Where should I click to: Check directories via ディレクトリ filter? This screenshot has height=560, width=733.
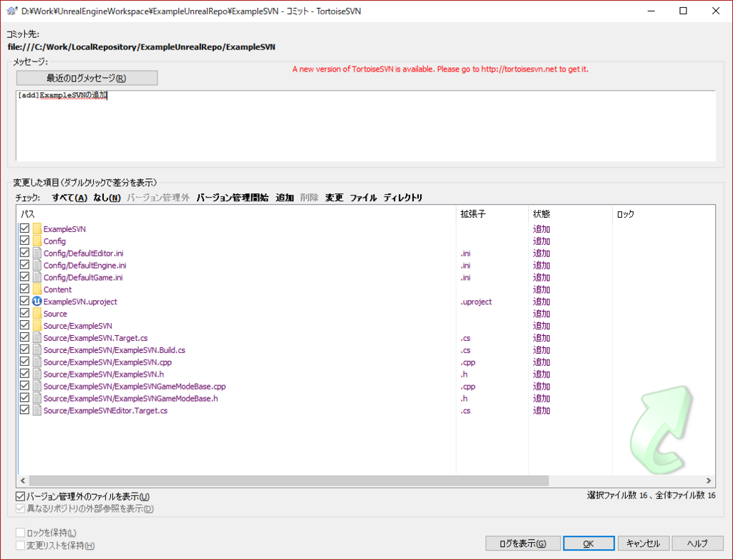(403, 198)
